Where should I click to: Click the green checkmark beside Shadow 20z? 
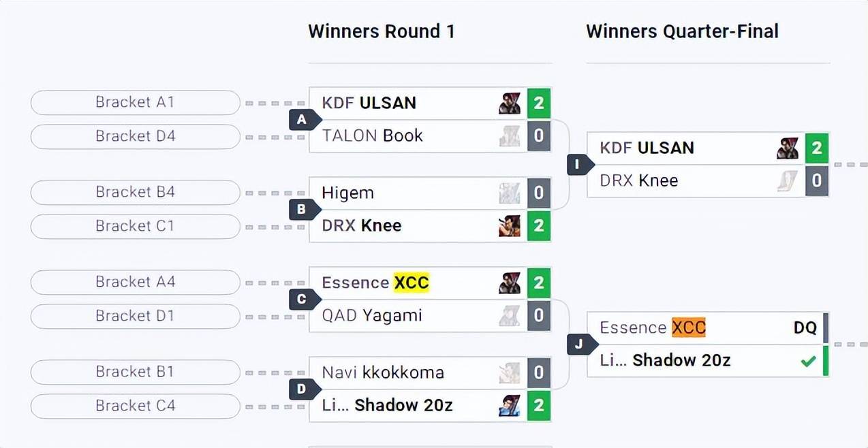[808, 362]
